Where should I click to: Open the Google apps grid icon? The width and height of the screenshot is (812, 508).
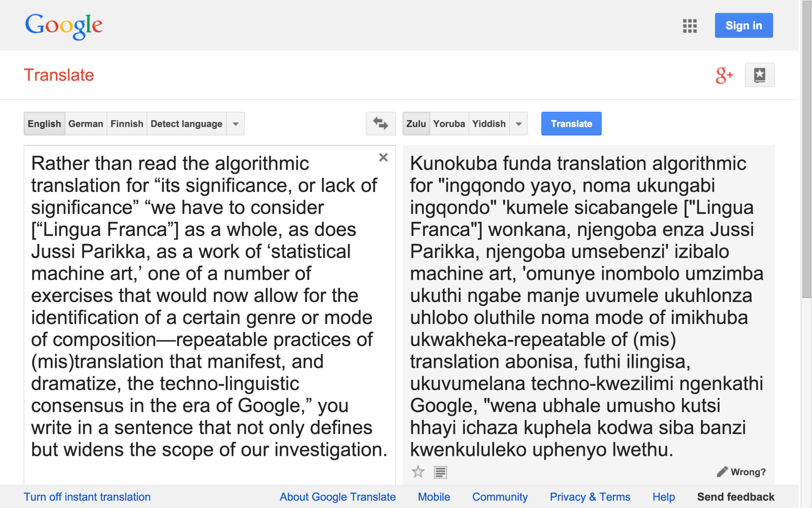[x=689, y=26]
